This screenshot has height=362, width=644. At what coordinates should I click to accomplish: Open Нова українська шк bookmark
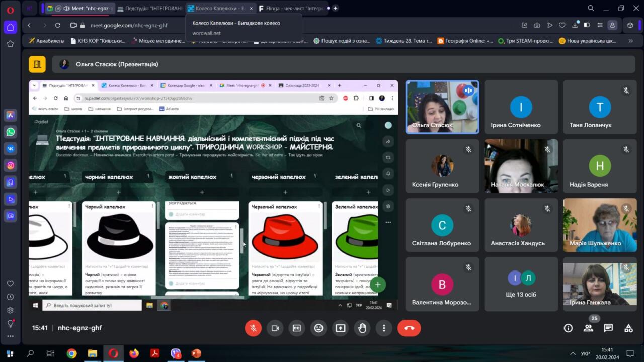(x=588, y=41)
